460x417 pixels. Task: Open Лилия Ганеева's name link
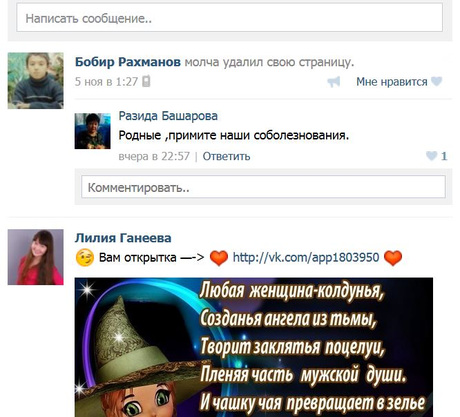pyautogui.click(x=123, y=238)
